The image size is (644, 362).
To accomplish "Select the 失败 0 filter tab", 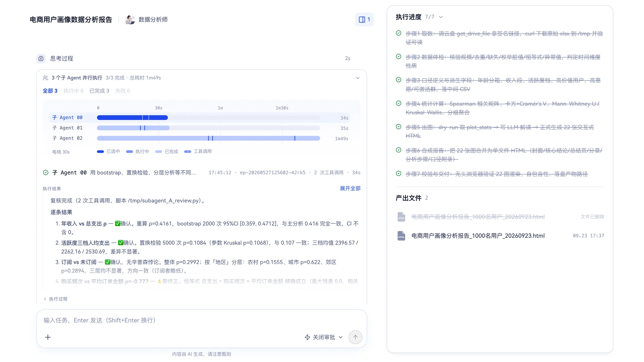I will (x=123, y=91).
